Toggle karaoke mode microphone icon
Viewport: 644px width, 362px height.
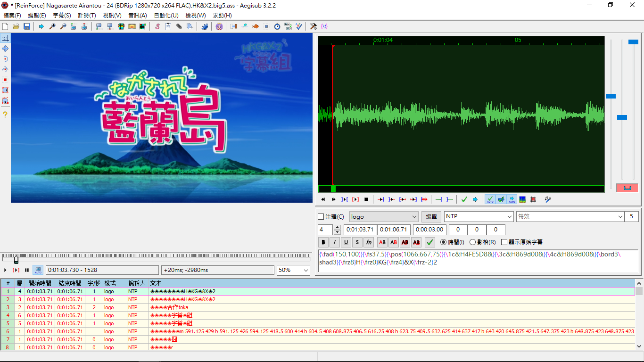pos(548,199)
